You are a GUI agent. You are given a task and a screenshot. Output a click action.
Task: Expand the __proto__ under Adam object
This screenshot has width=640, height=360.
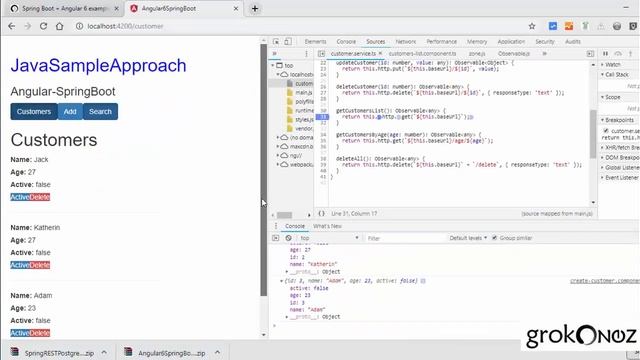[x=287, y=317]
